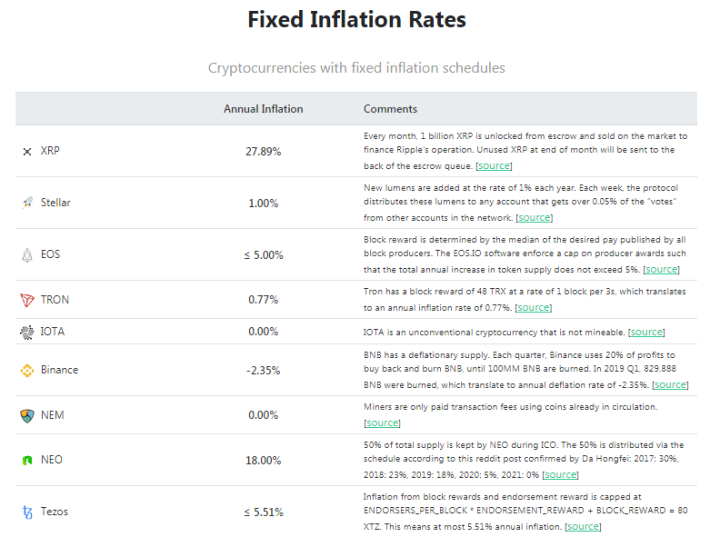Click the Comments column header
Image resolution: width=710 pixels, height=537 pixels.
[390, 109]
